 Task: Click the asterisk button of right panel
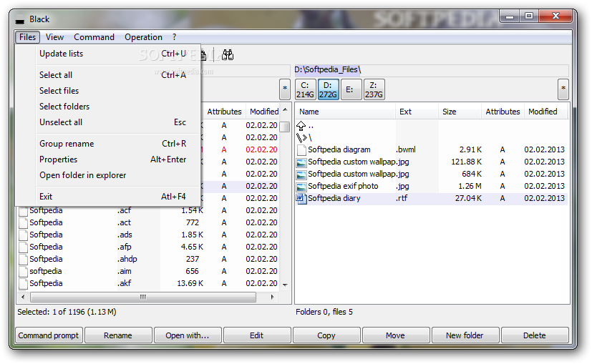(563, 90)
